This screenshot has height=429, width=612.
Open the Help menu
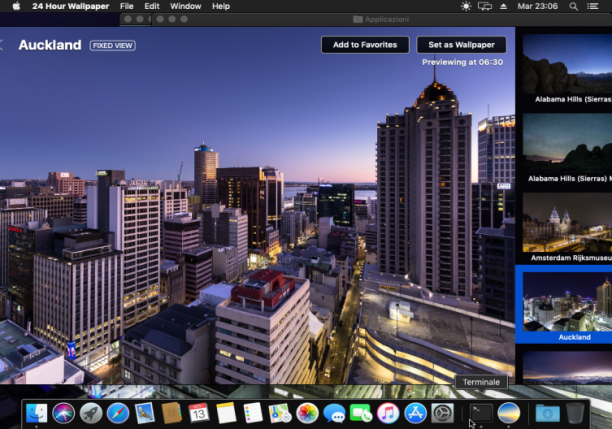click(221, 6)
